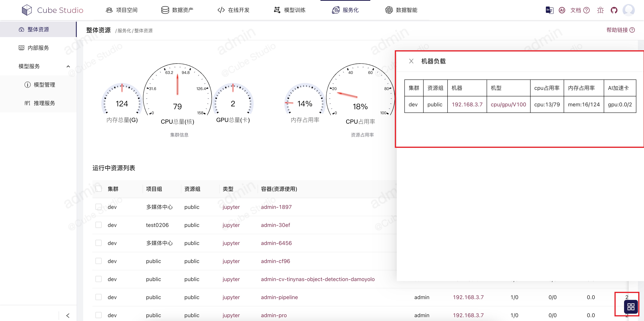
Task: Open the AI assistant icon
Action: click(562, 10)
